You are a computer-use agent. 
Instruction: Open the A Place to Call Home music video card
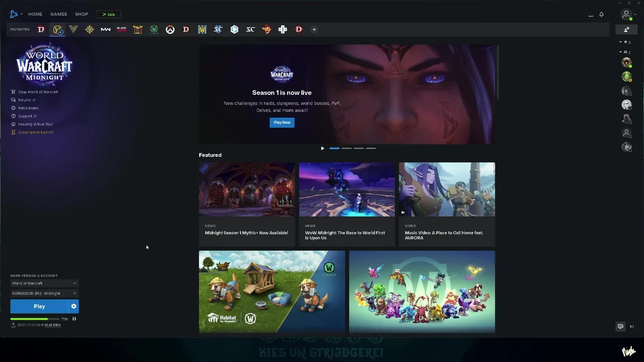point(447,204)
